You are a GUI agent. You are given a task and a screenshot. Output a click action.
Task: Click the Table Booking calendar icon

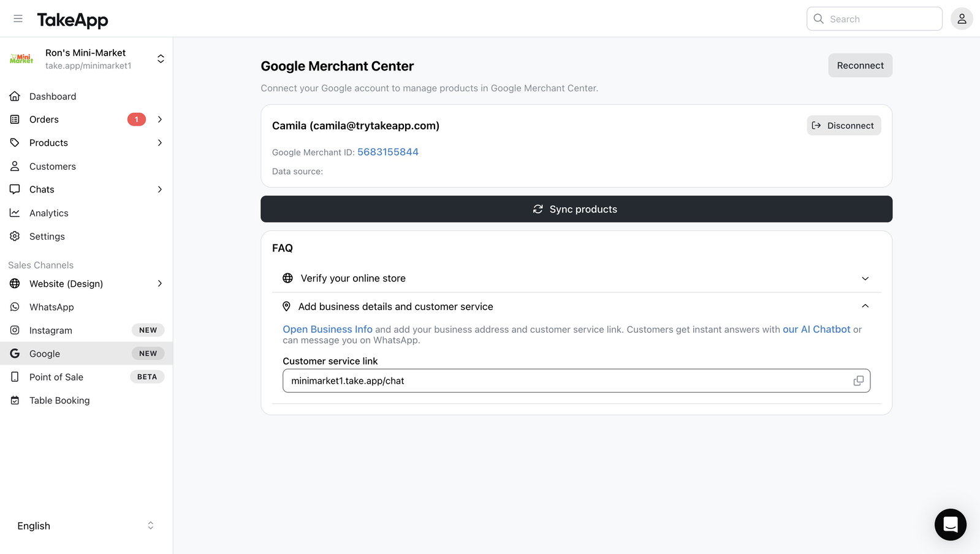point(15,400)
